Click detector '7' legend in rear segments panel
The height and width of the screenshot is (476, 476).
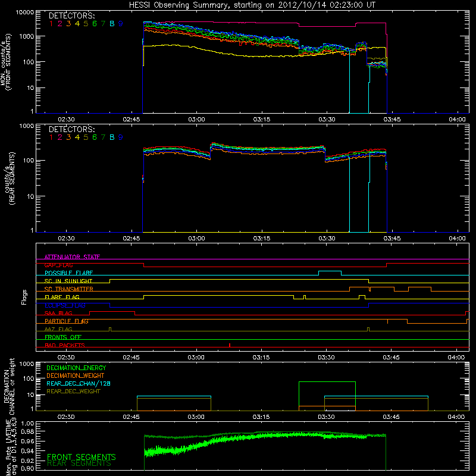click(x=103, y=137)
